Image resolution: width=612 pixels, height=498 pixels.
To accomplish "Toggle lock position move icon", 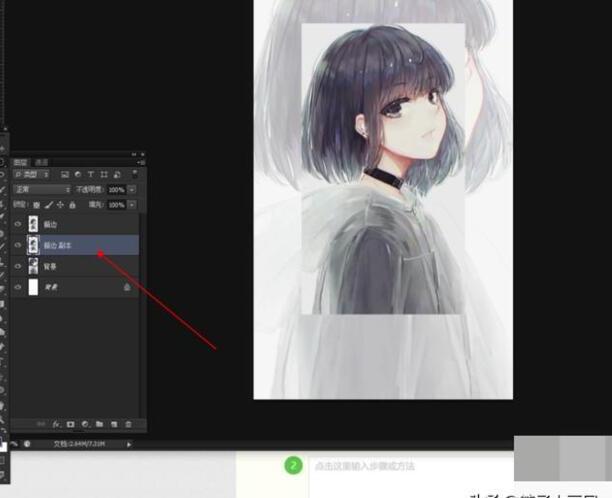I will click(x=60, y=205).
